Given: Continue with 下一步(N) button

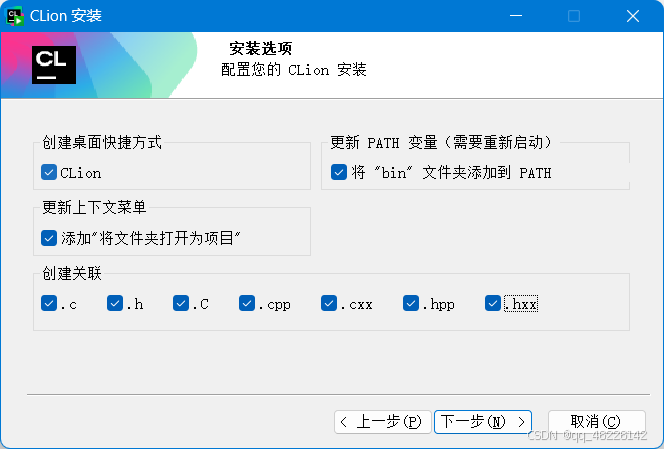Looking at the screenshot, I should tap(483, 422).
